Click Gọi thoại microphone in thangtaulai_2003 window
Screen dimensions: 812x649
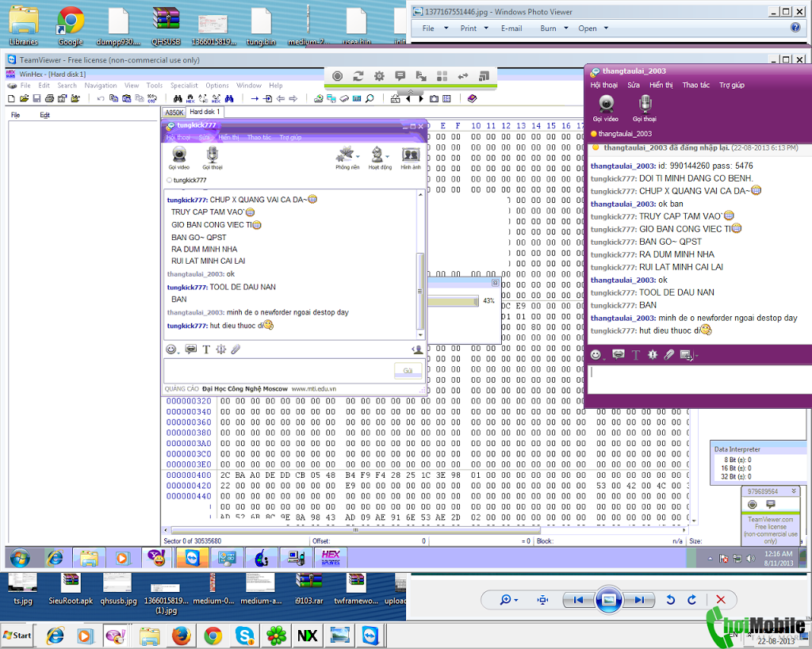(x=645, y=108)
